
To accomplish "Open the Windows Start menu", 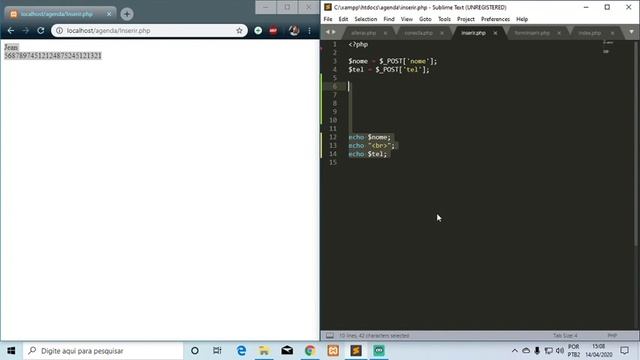I will coord(11,351).
